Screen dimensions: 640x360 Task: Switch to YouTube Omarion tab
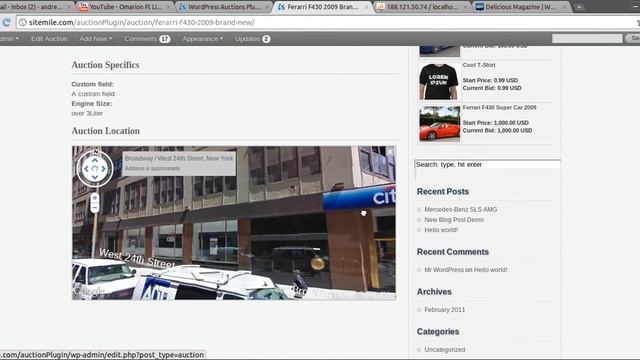tap(125, 7)
